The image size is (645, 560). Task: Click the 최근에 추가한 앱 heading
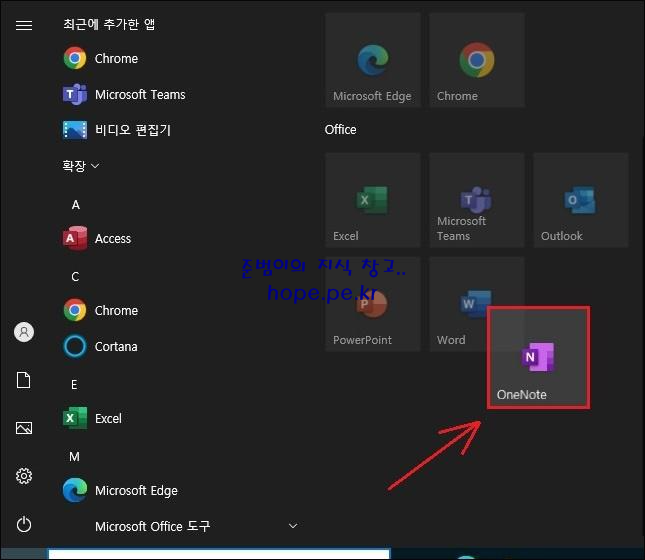109,24
